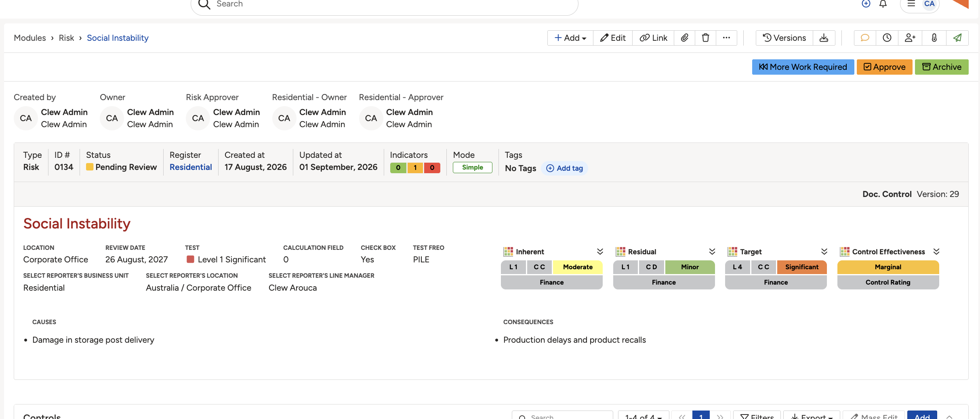Image resolution: width=980 pixels, height=419 pixels.
Task: Open comments speech bubble icon
Action: pos(865,38)
